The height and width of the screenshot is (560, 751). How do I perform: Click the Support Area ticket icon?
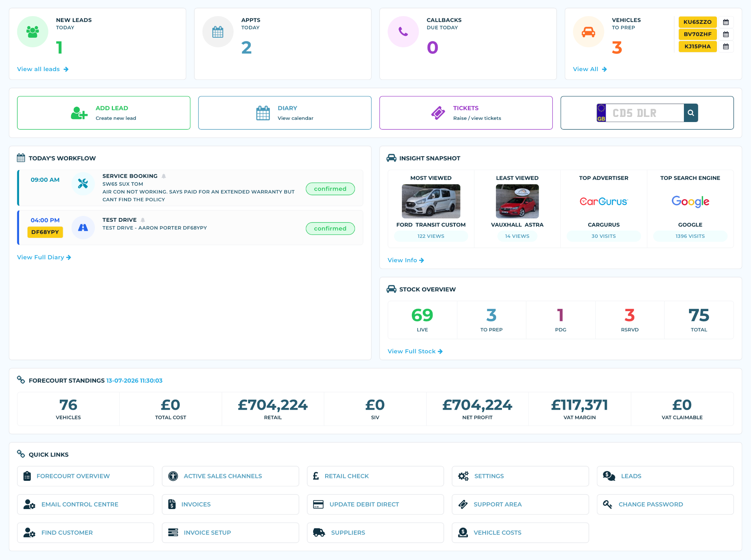463,504
